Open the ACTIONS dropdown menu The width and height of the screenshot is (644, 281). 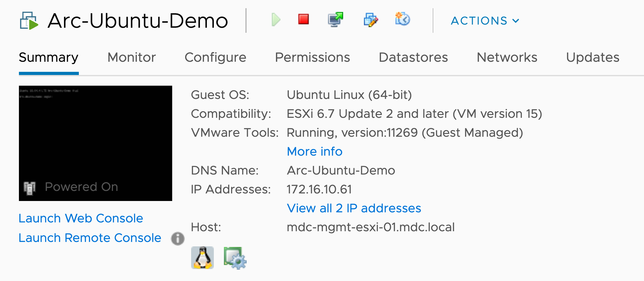485,21
